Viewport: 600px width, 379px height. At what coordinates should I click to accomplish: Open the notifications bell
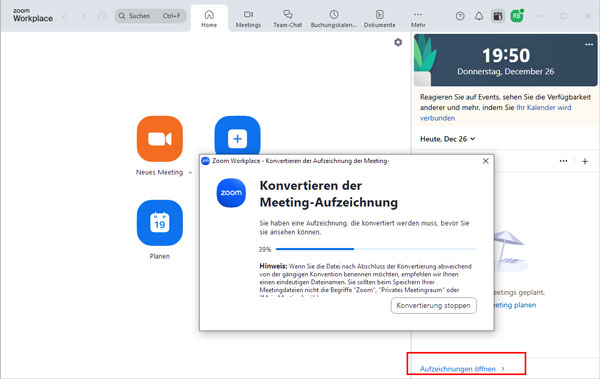479,16
